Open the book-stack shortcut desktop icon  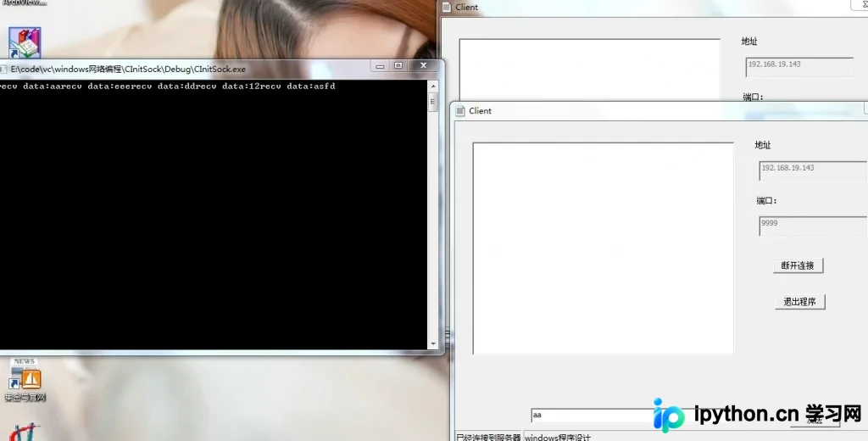[25, 43]
